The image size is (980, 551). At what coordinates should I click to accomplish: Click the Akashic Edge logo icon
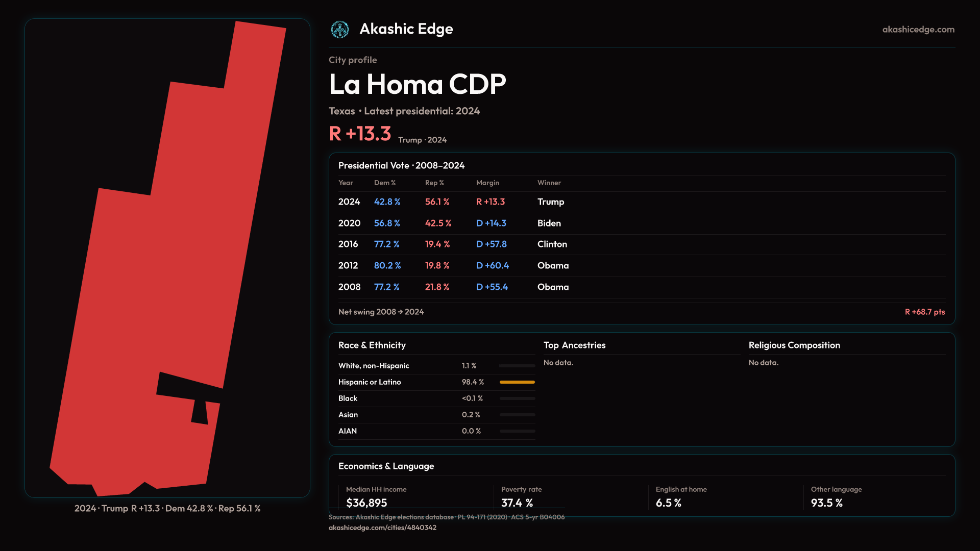tap(340, 30)
